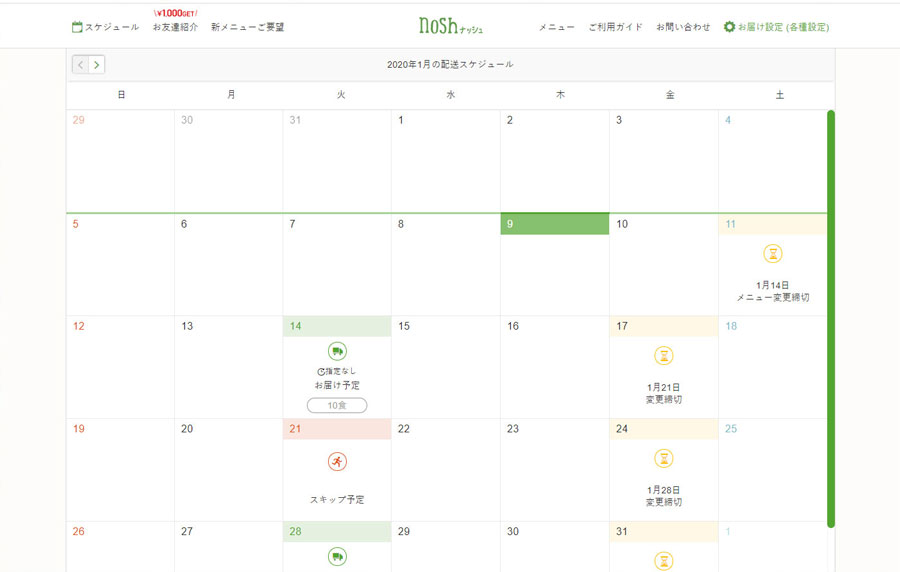Select the highlighted date 9
900x572 pixels.
coord(554,224)
